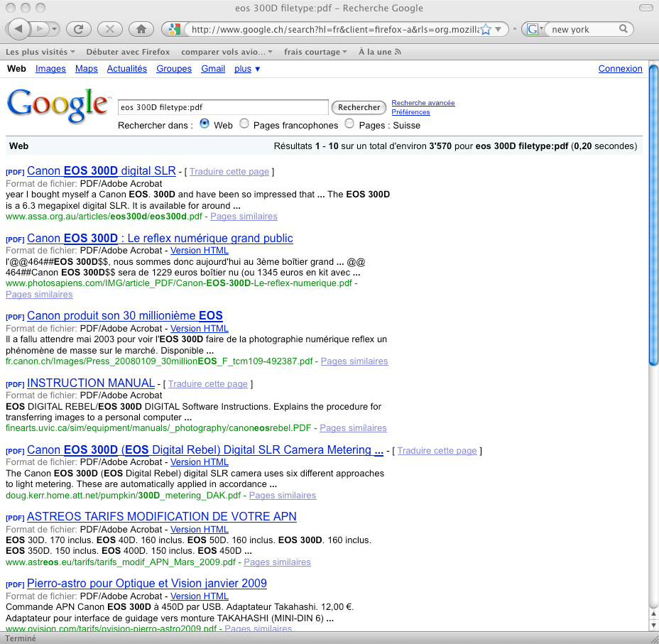659x644 pixels.
Task: Click URL text 'www.assa.org.au/articles/eos300d/eos300d.pdf'
Action: pos(104,217)
